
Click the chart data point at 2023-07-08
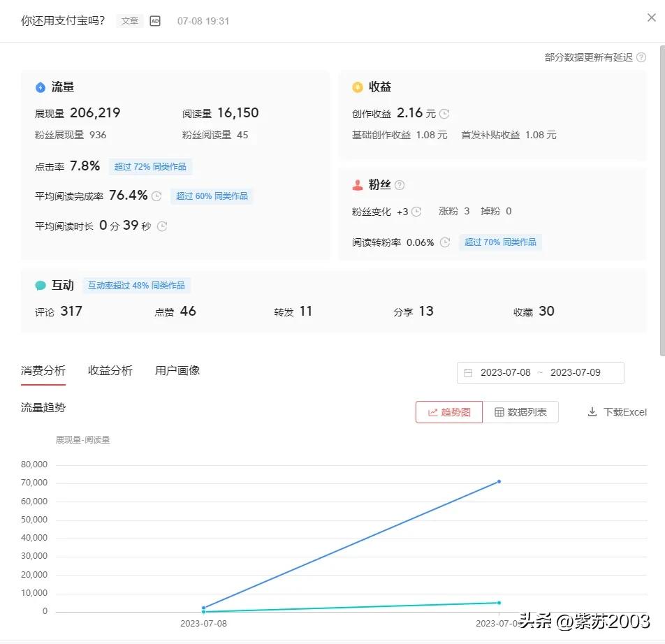203,608
